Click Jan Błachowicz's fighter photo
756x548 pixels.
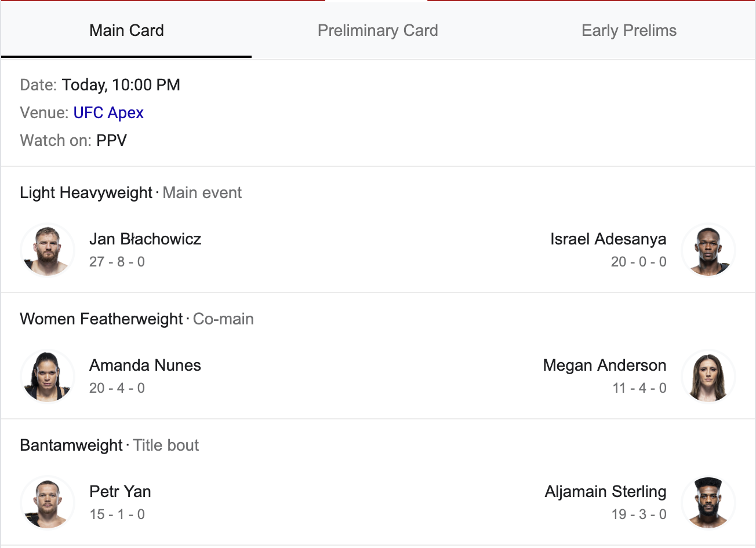48,250
